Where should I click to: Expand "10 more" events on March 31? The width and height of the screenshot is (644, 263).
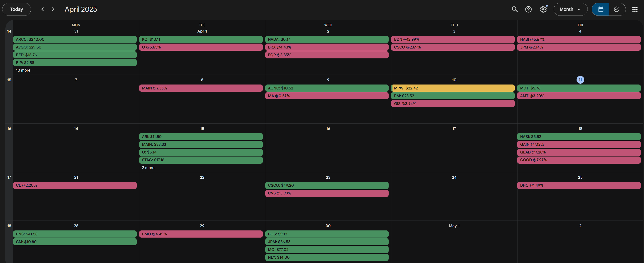23,70
